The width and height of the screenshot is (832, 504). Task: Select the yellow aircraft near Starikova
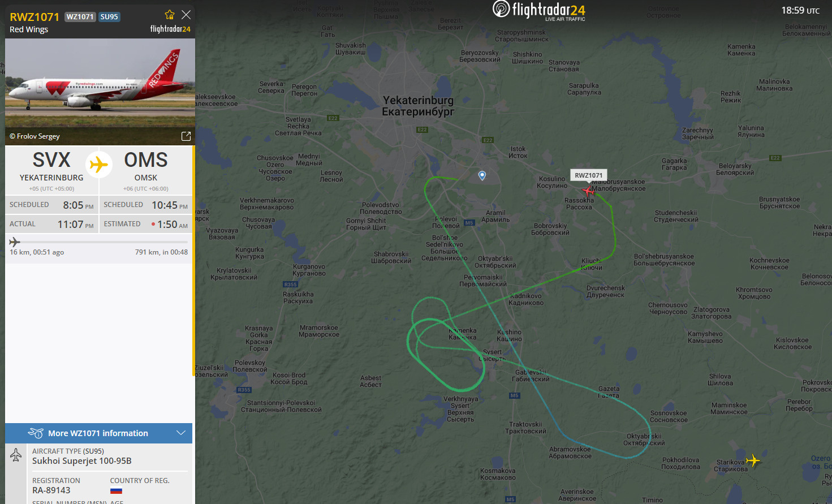click(x=753, y=460)
